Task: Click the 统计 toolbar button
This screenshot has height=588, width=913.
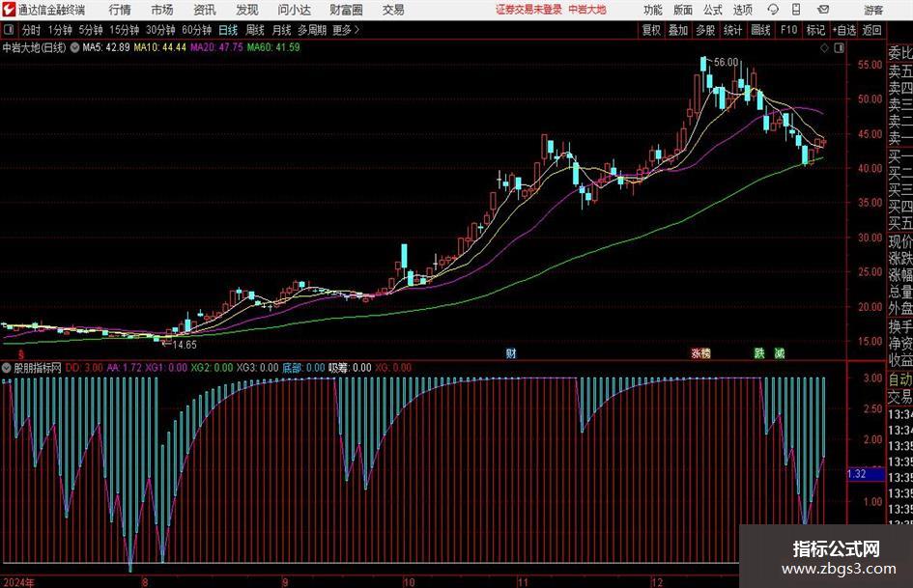Action: pyautogui.click(x=732, y=30)
